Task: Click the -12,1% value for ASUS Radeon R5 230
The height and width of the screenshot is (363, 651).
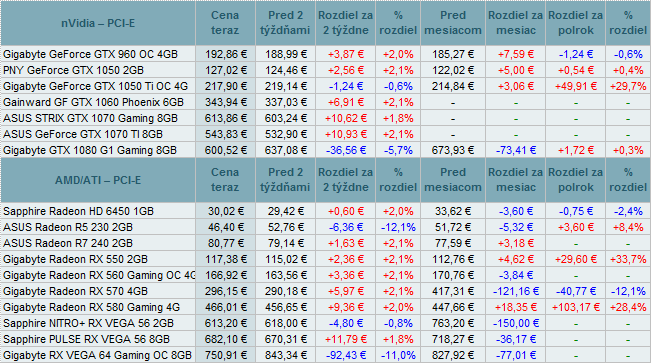Action: tap(398, 227)
